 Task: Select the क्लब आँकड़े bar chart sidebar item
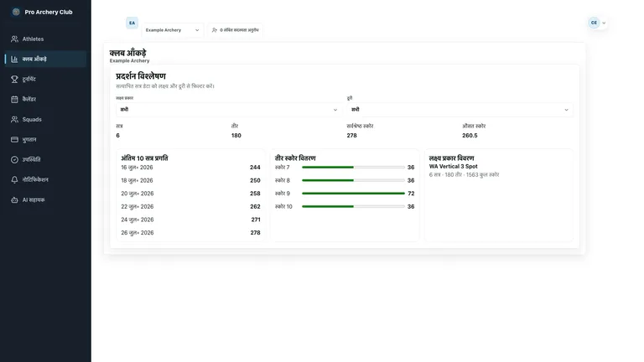[45, 59]
